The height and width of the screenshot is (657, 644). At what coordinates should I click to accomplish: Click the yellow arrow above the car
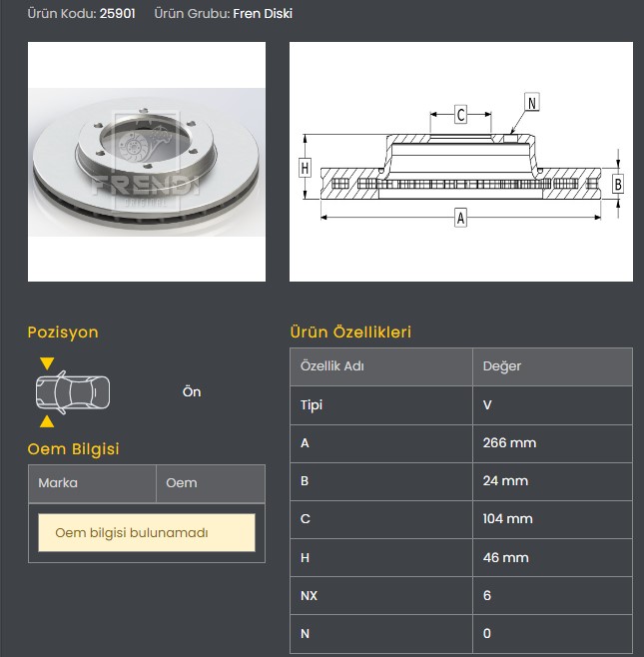[x=47, y=363]
